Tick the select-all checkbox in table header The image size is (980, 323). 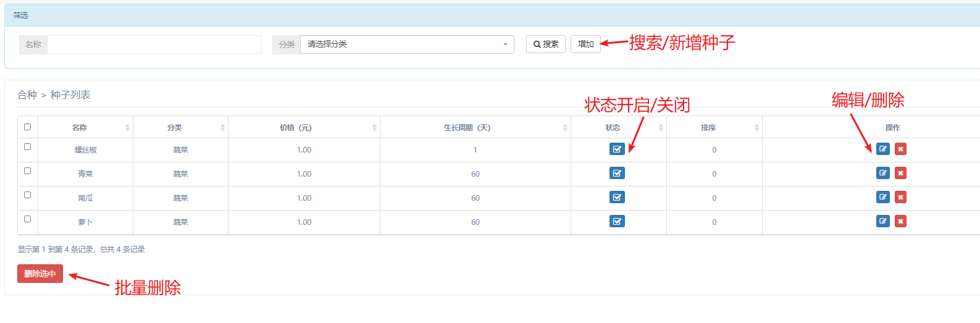click(x=27, y=127)
